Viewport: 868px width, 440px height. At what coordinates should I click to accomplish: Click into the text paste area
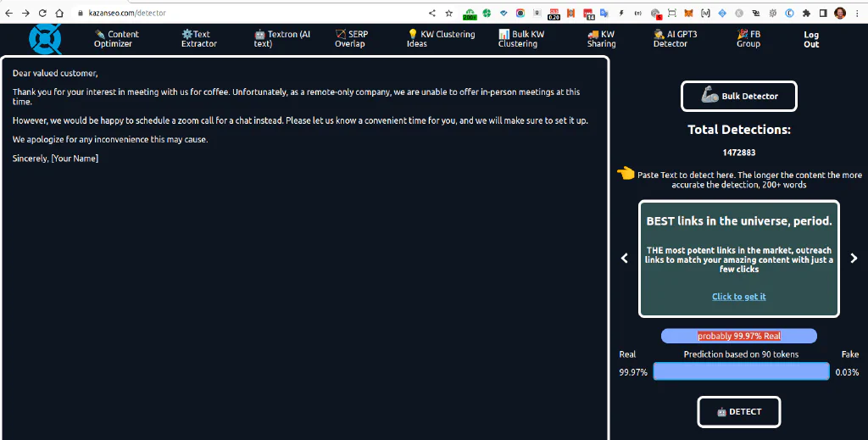(x=304, y=249)
